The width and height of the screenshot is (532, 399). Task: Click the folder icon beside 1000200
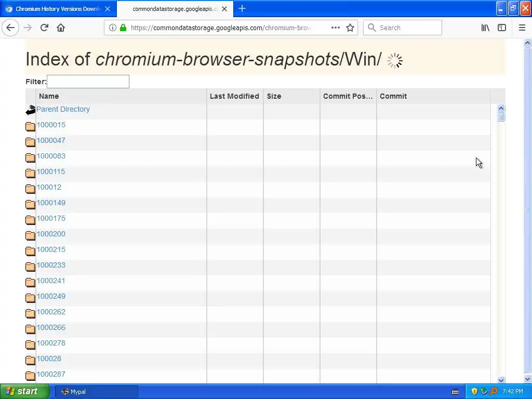pyautogui.click(x=31, y=236)
